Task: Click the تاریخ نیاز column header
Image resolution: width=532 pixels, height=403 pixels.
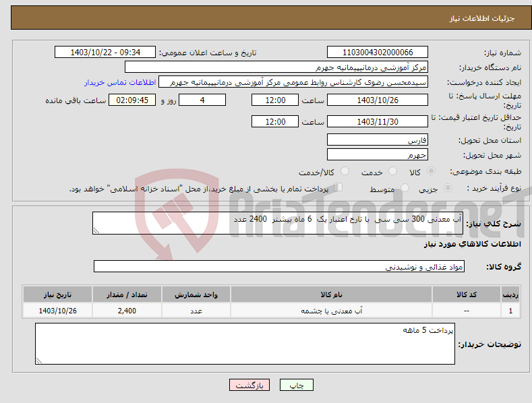Action: (58, 294)
